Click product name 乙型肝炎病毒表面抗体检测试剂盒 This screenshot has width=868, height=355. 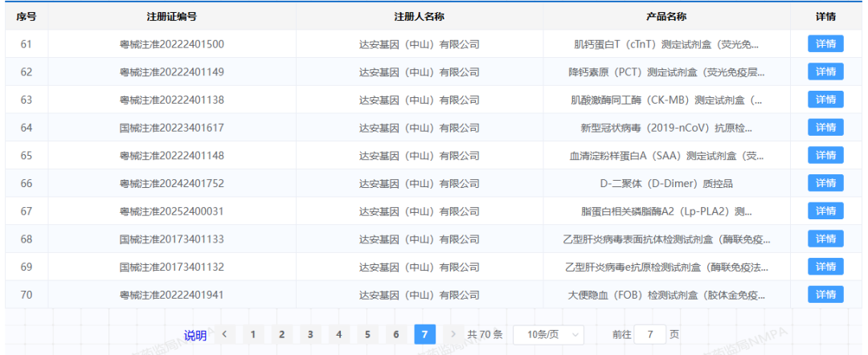click(666, 239)
